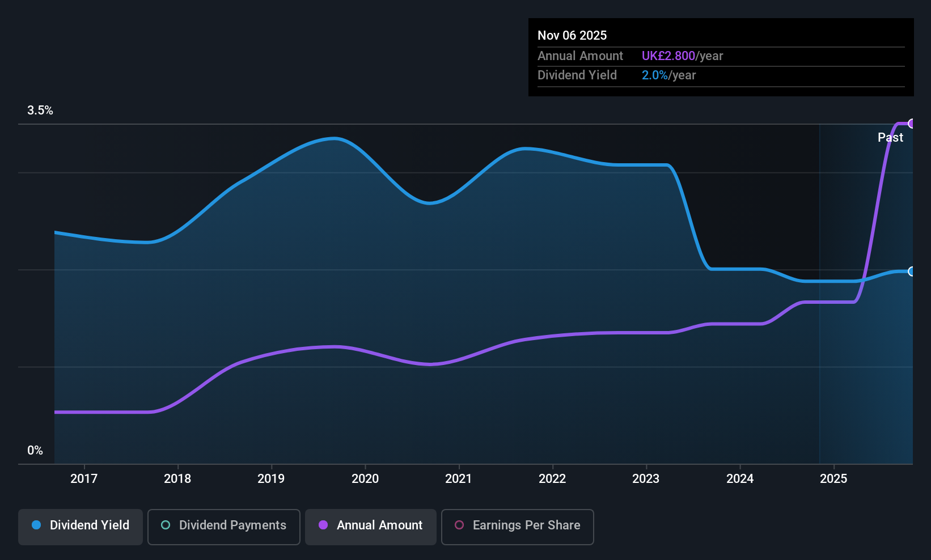Click the 2017 x-axis label
931x560 pixels.
click(x=84, y=478)
